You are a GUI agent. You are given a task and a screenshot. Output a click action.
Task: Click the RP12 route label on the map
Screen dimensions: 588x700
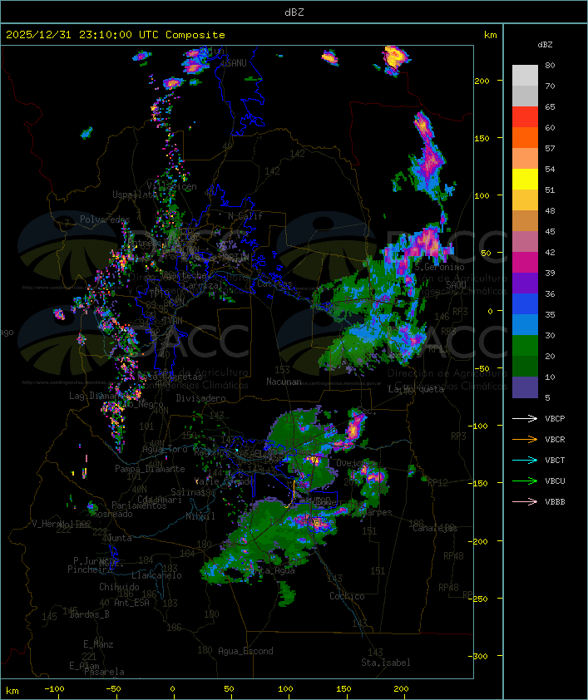tap(437, 482)
